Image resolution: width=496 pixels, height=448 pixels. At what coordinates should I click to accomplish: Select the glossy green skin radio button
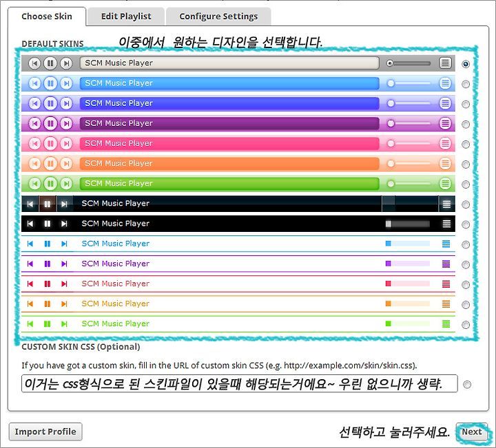[465, 184]
